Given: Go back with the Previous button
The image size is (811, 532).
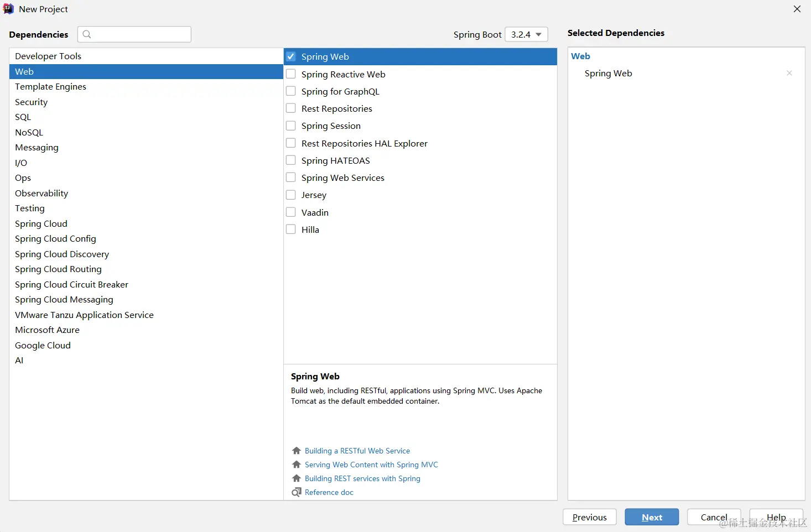Looking at the screenshot, I should point(589,517).
